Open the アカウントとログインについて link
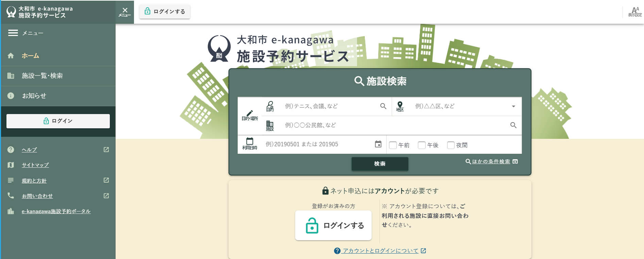 point(380,251)
